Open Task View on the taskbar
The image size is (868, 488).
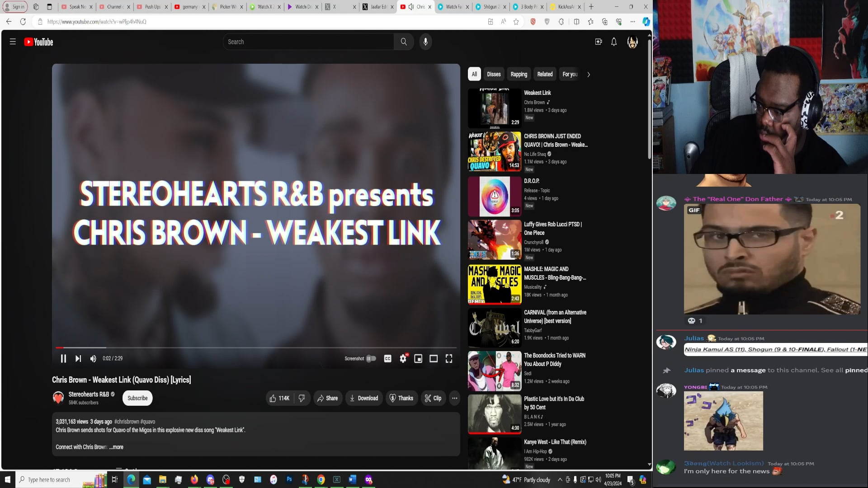114,479
